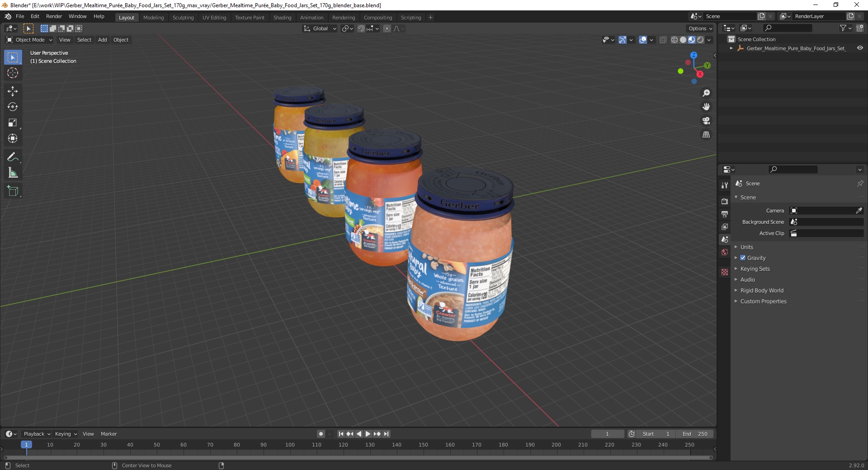Open the Output properties tab
Image resolution: width=868 pixels, height=470 pixels.
click(x=725, y=214)
